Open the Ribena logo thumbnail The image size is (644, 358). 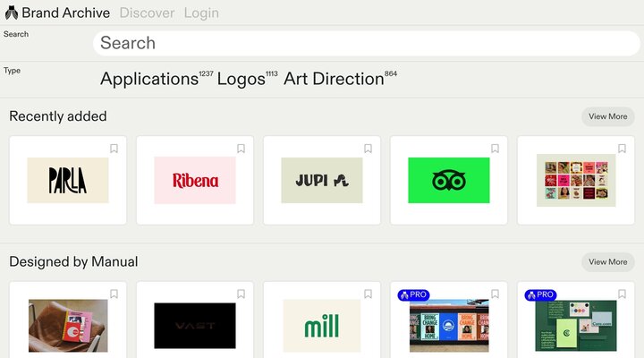coord(195,180)
